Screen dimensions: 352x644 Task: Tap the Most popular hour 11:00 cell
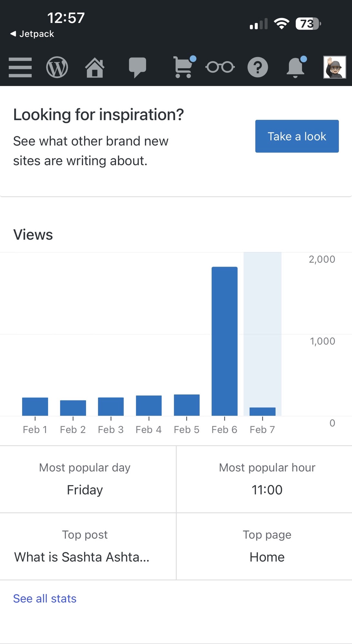pos(267,480)
